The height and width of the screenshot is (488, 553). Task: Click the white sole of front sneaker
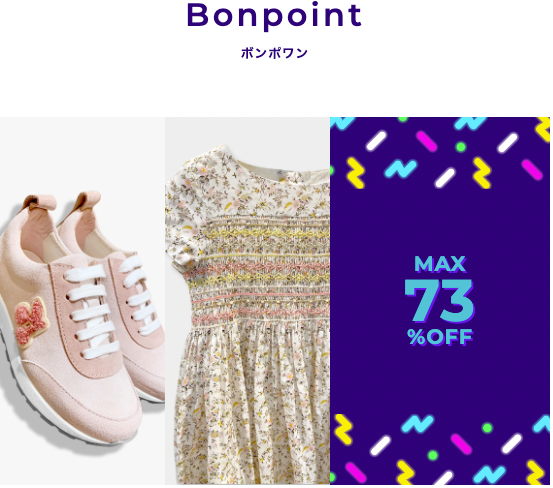[53, 411]
